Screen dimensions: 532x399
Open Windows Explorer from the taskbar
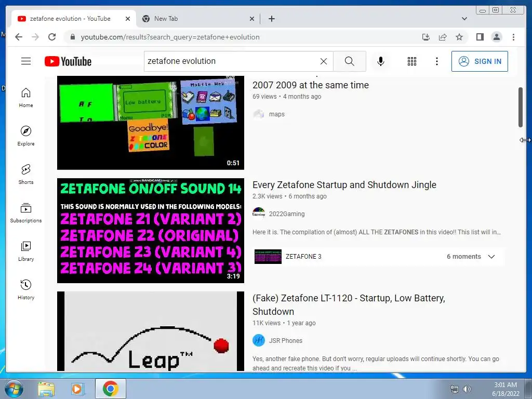[46, 389]
